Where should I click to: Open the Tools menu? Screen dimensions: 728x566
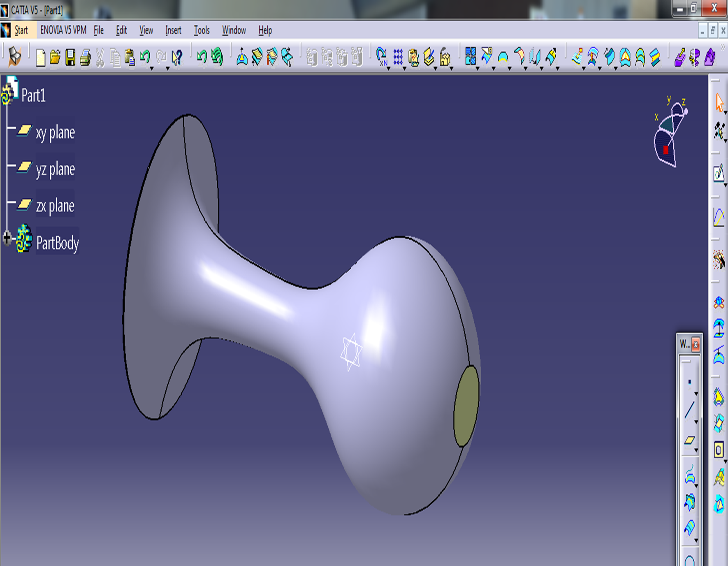[x=202, y=30]
